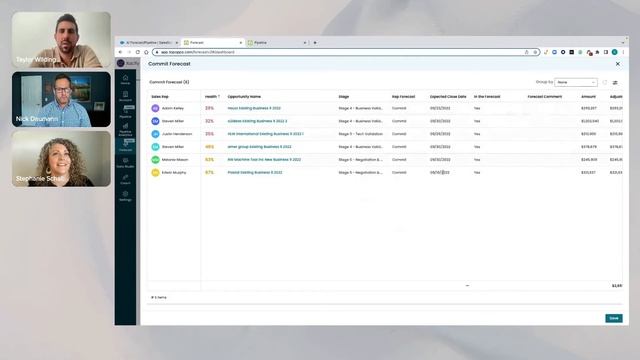
Task: Click the refresh icon beside Group by
Action: [604, 82]
